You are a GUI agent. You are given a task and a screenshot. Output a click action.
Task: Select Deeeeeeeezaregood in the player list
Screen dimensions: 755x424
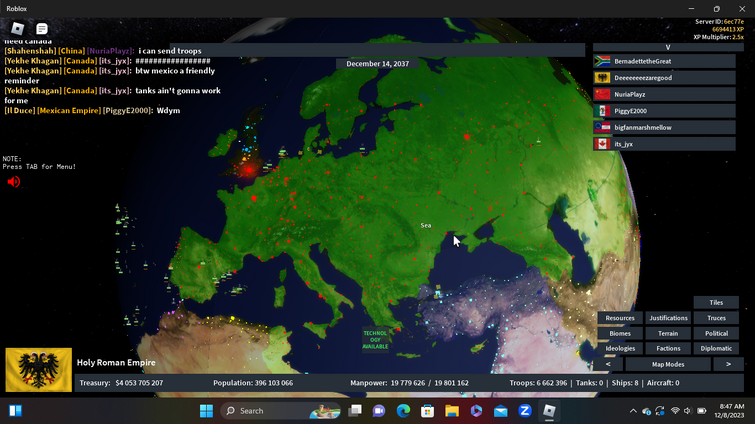(x=664, y=77)
